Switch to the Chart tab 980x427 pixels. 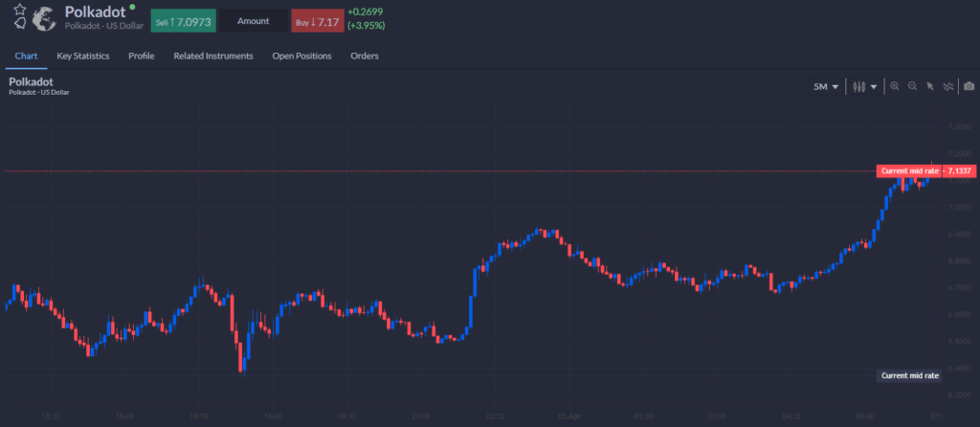[26, 56]
